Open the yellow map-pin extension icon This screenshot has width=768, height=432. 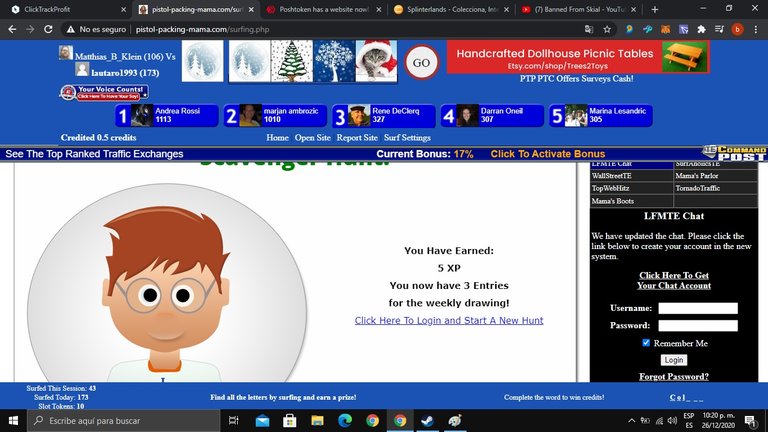629,29
